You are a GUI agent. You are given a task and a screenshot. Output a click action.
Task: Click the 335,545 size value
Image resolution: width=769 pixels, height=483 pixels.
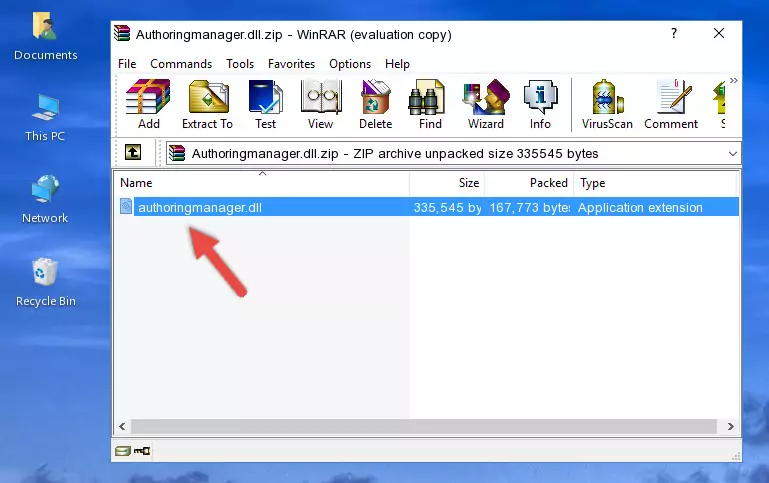(x=447, y=207)
